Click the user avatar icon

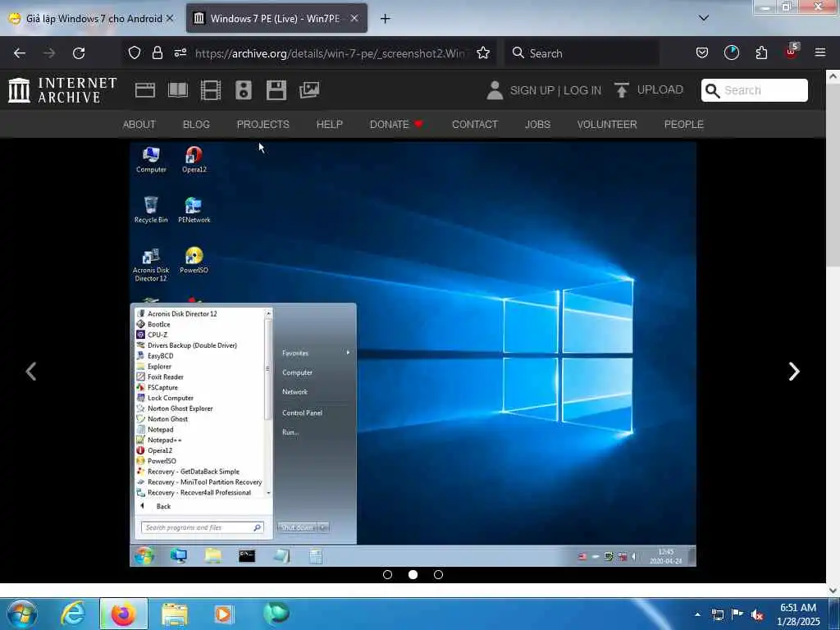495,90
